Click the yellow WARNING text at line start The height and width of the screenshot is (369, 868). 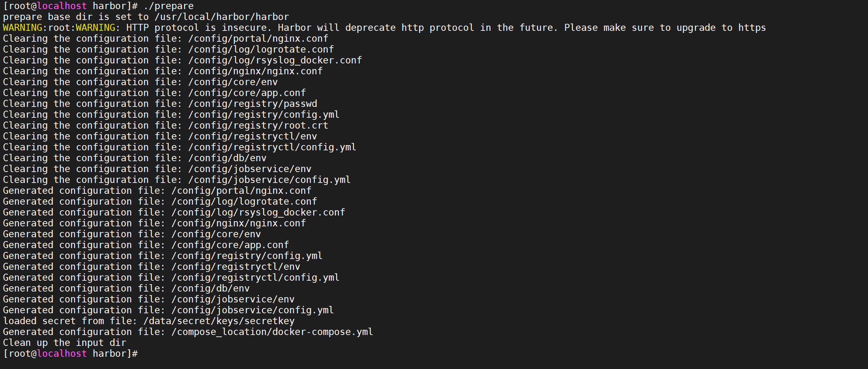coord(22,28)
